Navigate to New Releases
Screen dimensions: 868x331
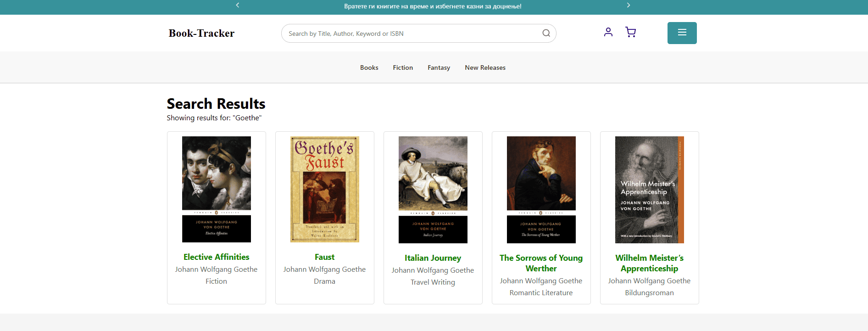tap(485, 67)
